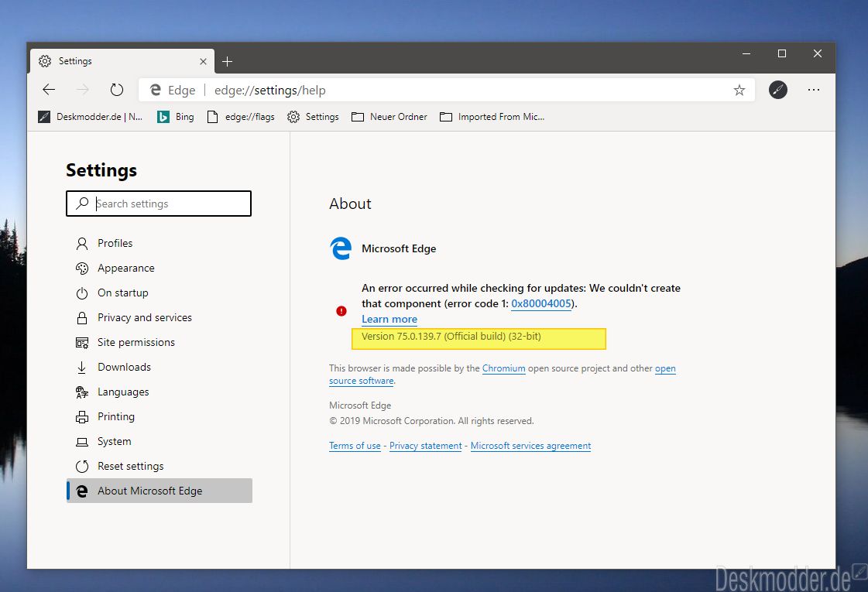Open the Privacy statement link
The height and width of the screenshot is (592, 868).
pos(425,446)
